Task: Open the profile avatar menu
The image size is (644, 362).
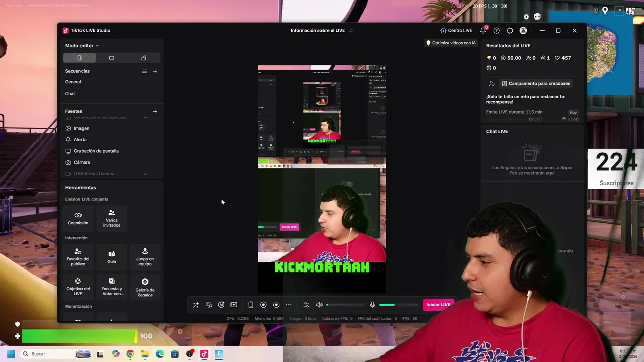Action: 523,31
